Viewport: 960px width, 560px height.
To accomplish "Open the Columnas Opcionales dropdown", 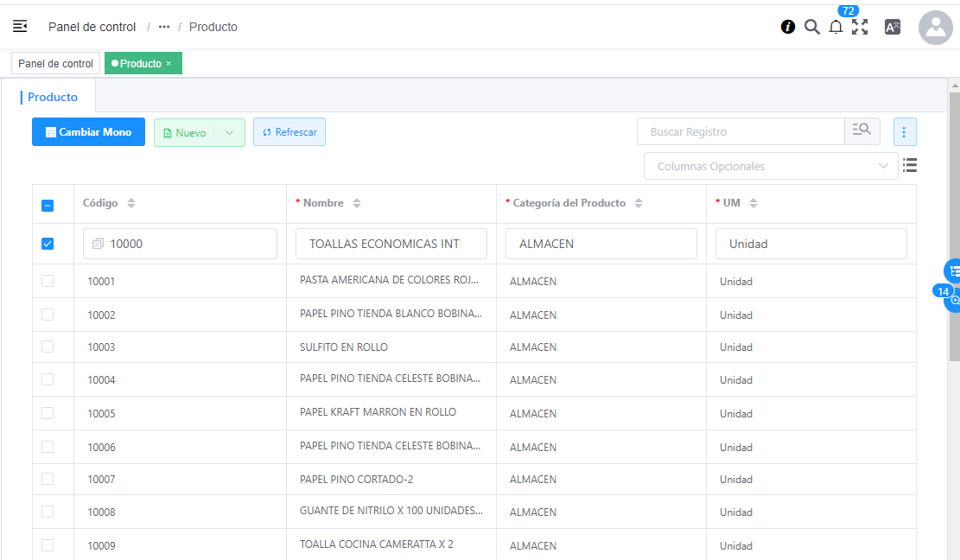I will click(770, 166).
